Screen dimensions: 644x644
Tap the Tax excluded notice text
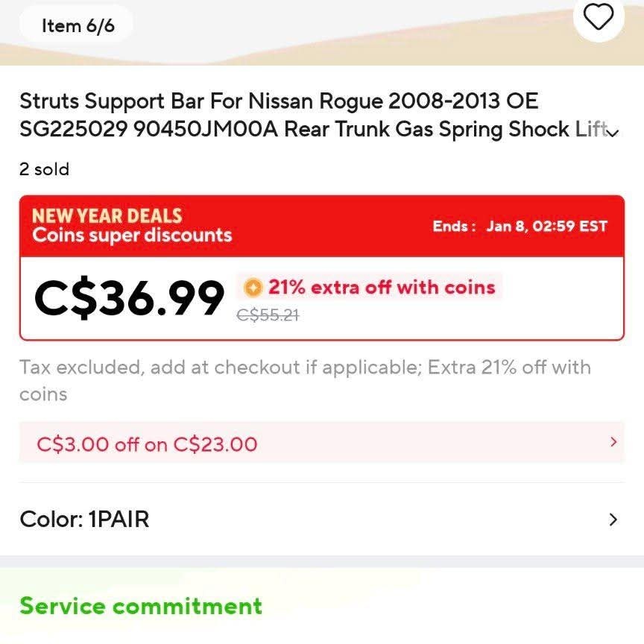click(305, 381)
